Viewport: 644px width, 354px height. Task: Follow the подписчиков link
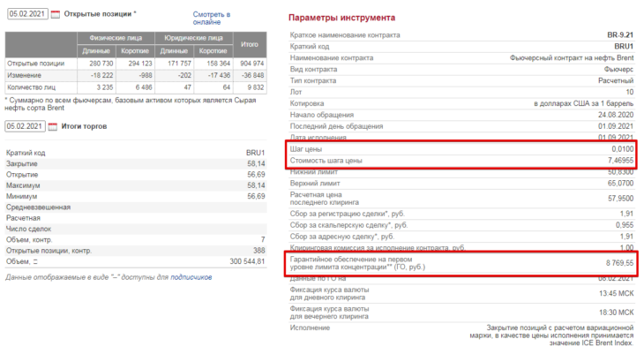pos(191,277)
